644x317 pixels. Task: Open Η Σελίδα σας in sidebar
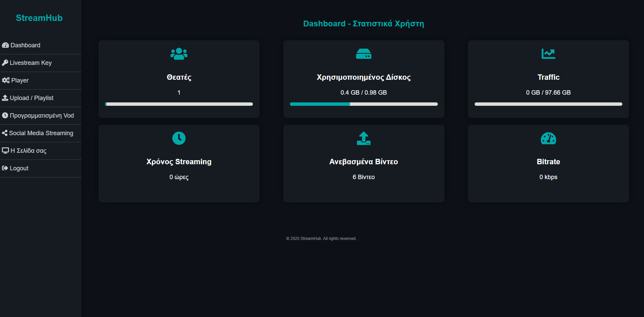click(x=28, y=151)
